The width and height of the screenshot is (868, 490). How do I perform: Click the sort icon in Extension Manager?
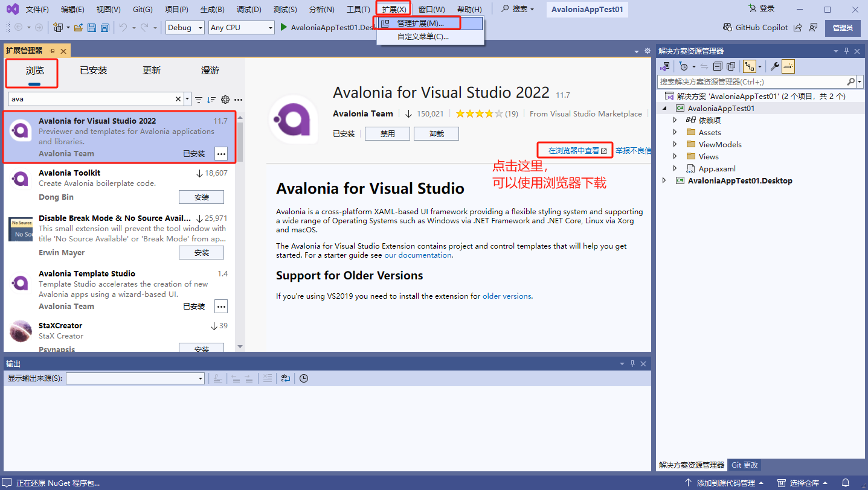211,100
